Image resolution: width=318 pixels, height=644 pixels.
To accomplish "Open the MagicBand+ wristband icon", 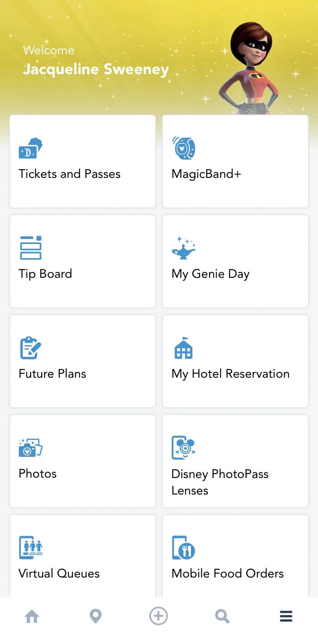I will click(x=184, y=148).
